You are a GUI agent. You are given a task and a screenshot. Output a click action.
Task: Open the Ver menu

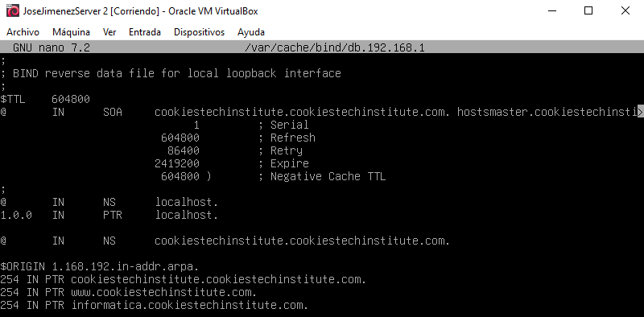[109, 32]
